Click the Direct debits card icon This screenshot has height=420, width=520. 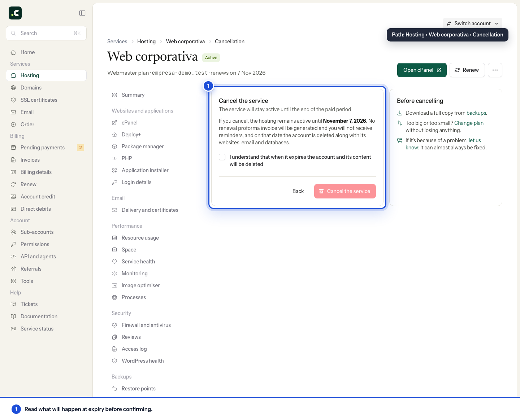(13, 209)
